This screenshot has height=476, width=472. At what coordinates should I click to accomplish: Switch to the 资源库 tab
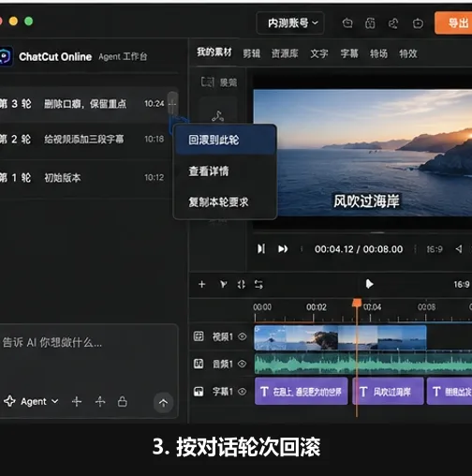click(285, 53)
